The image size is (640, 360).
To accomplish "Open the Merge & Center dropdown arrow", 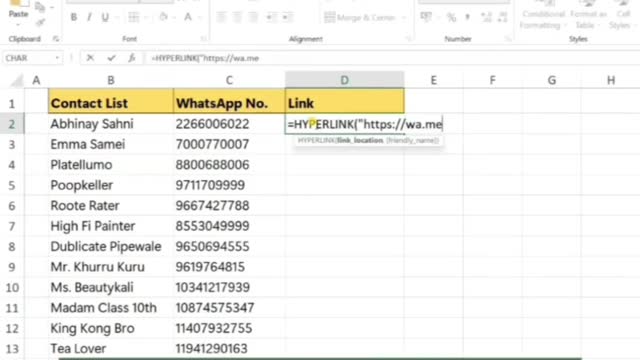I will 404,18.
